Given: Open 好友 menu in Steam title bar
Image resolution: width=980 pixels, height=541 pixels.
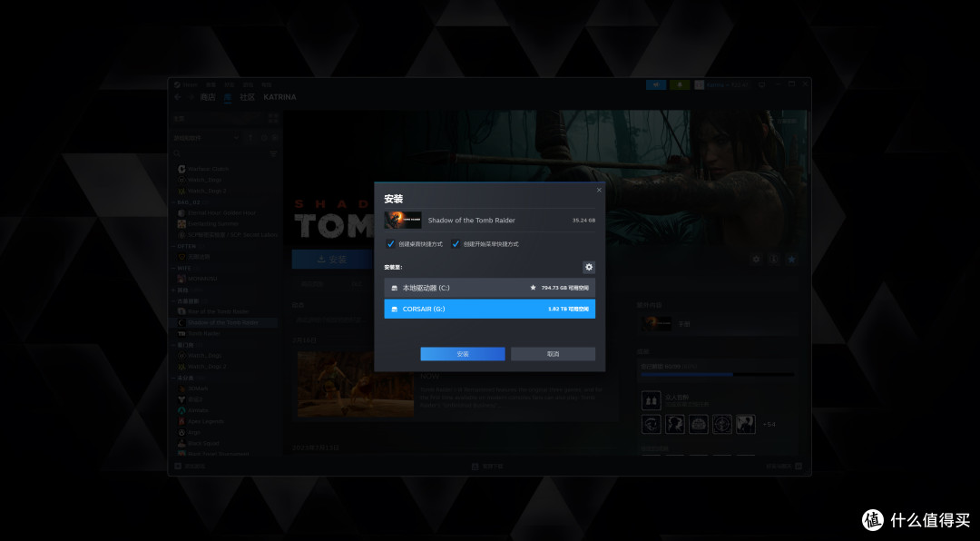Looking at the screenshot, I should pos(230,84).
